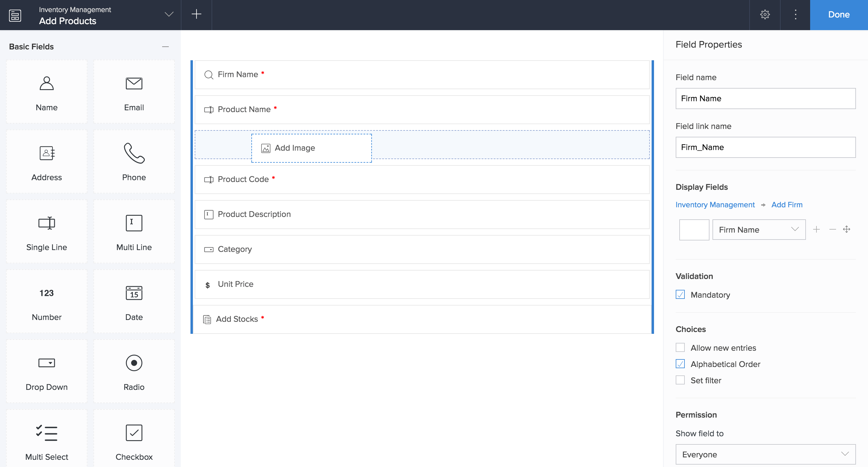868x467 pixels.
Task: Click the Done button
Action: tap(838, 15)
